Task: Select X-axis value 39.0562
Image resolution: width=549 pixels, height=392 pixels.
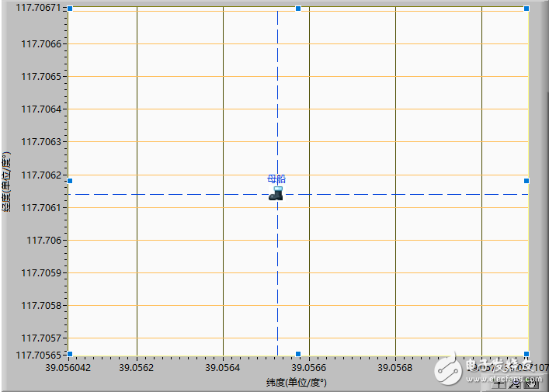Action: [x=136, y=367]
